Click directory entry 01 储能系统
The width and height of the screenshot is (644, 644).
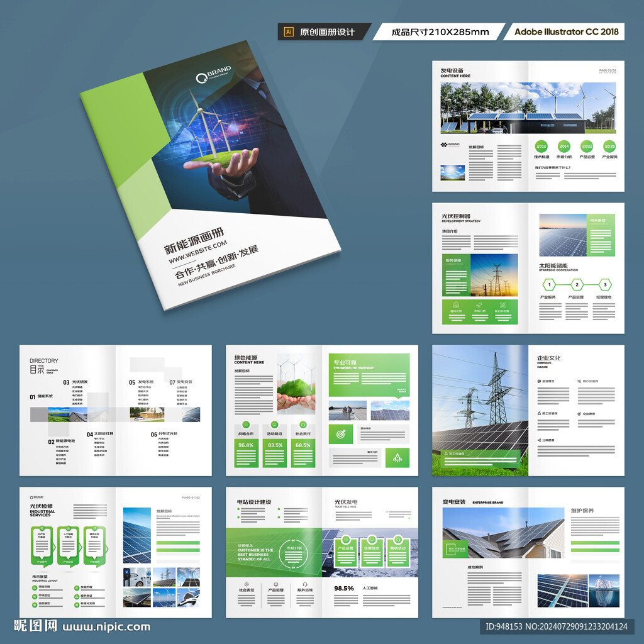click(x=41, y=397)
